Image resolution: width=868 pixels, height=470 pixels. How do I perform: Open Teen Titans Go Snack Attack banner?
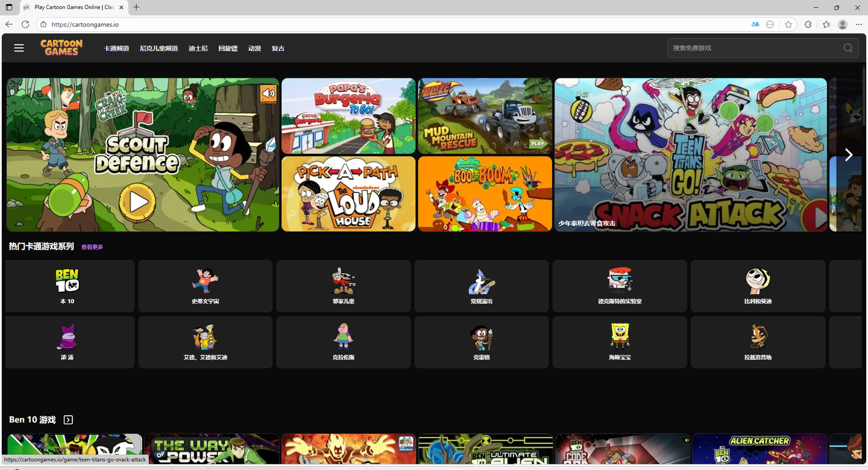(691, 155)
